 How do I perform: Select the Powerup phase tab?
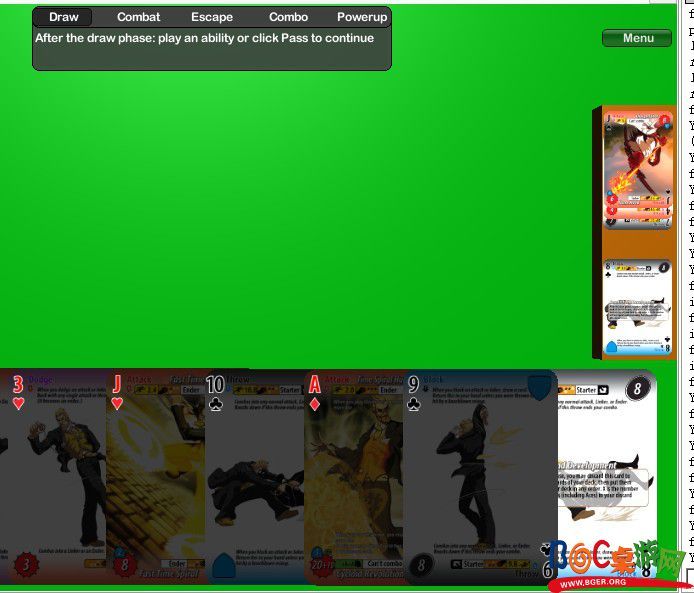point(362,17)
